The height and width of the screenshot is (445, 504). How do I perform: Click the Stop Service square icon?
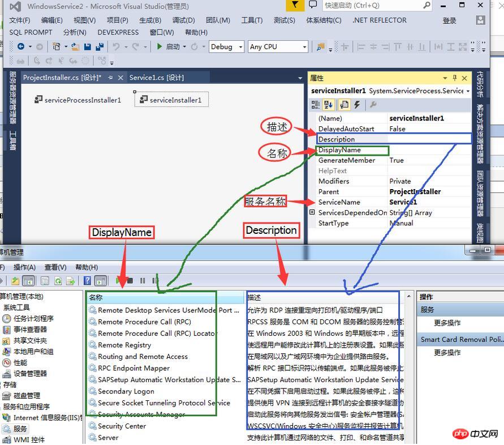130,281
